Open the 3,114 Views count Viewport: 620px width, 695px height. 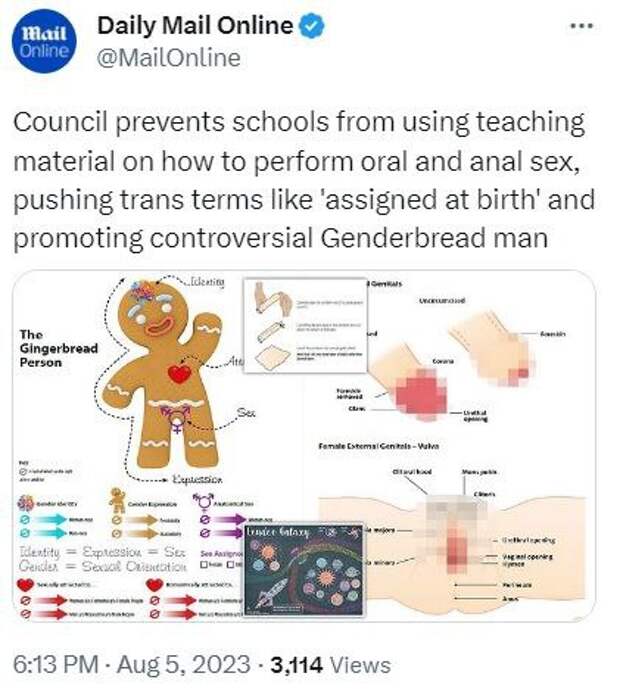click(331, 665)
